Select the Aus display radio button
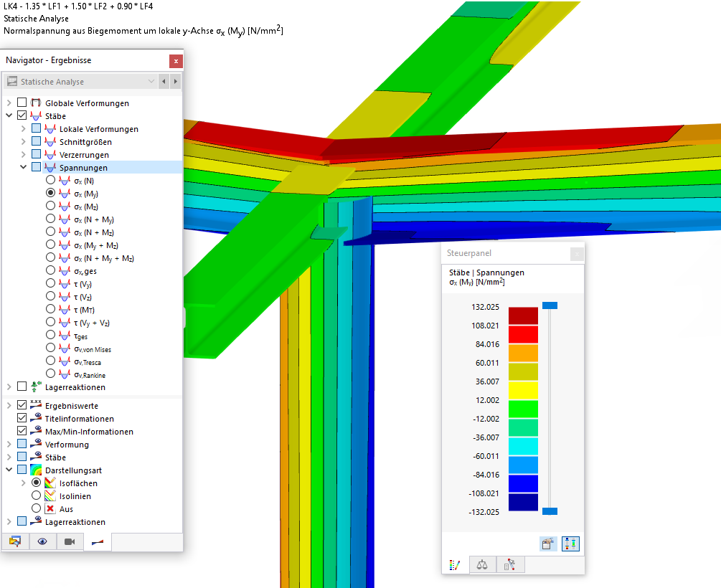Image resolution: width=721 pixels, height=588 pixels. coord(36,508)
